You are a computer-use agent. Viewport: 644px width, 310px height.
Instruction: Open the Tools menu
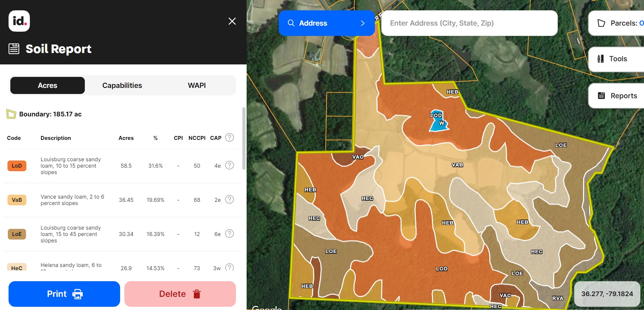coord(617,59)
